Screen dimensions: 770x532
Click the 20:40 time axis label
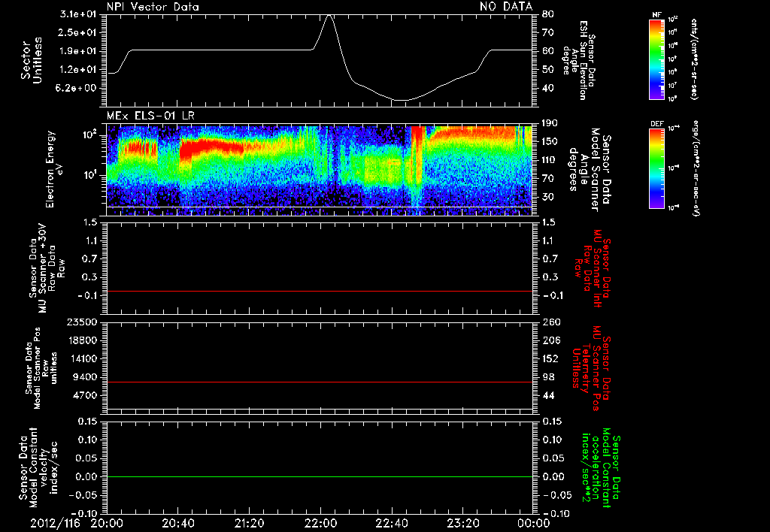[x=177, y=523]
